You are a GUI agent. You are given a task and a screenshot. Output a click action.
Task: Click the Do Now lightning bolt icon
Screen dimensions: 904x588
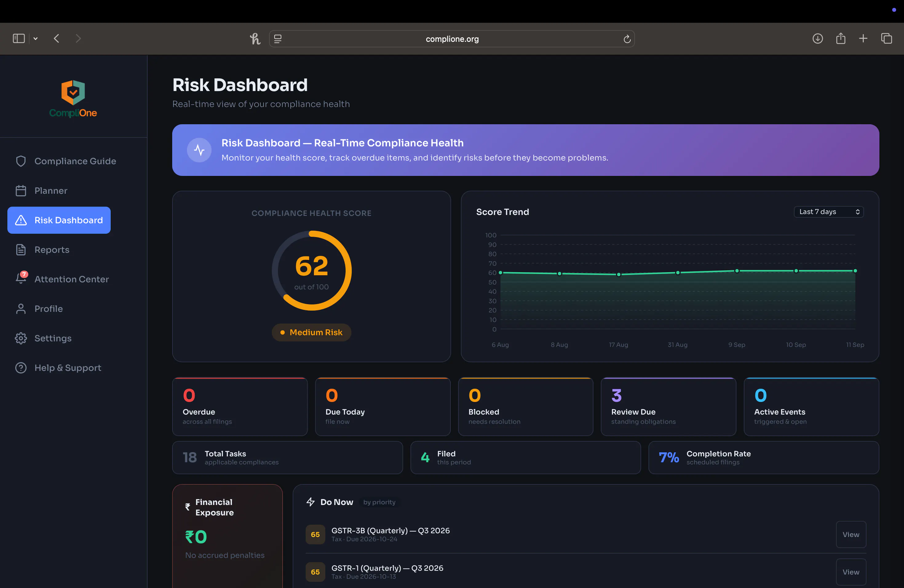311,502
